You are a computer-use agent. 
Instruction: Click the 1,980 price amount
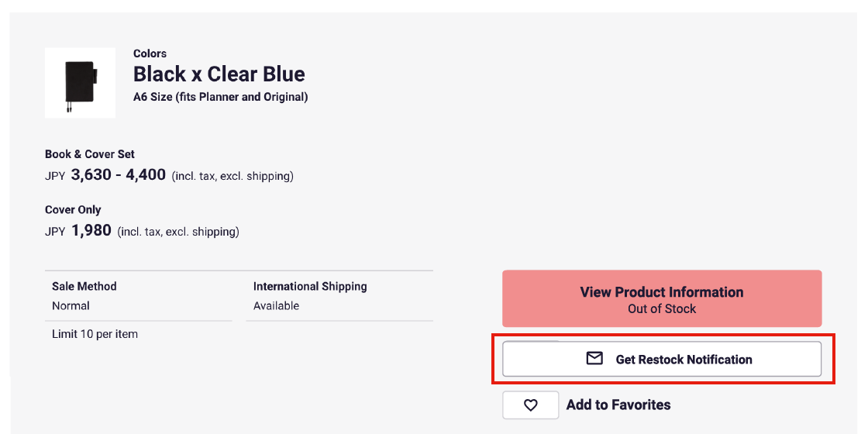coord(91,231)
